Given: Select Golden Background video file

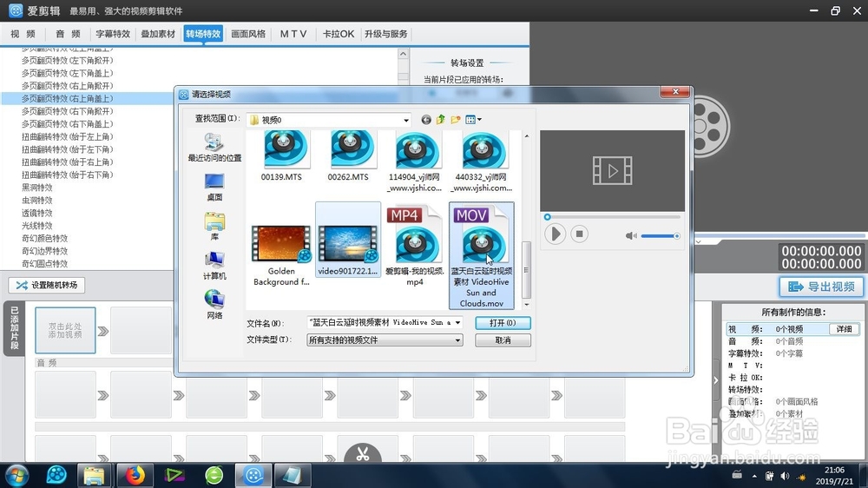Looking at the screenshot, I should 282,254.
